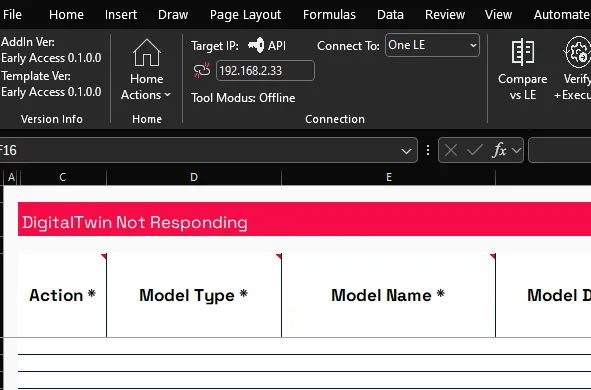
Task: Confirm formula entry with checkmark icon
Action: (475, 150)
